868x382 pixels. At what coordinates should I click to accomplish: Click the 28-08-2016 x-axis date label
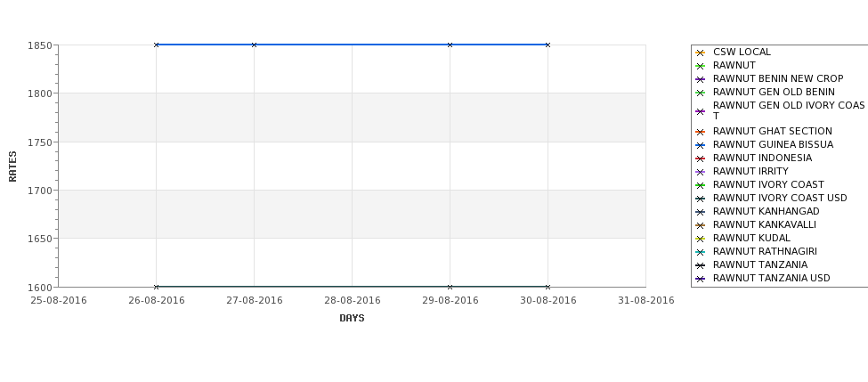(352, 300)
